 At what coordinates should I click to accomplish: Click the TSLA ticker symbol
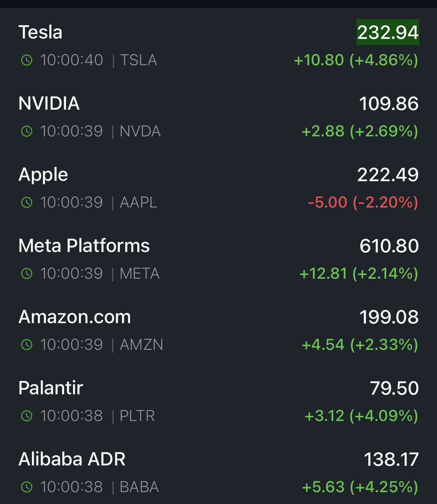(x=138, y=60)
